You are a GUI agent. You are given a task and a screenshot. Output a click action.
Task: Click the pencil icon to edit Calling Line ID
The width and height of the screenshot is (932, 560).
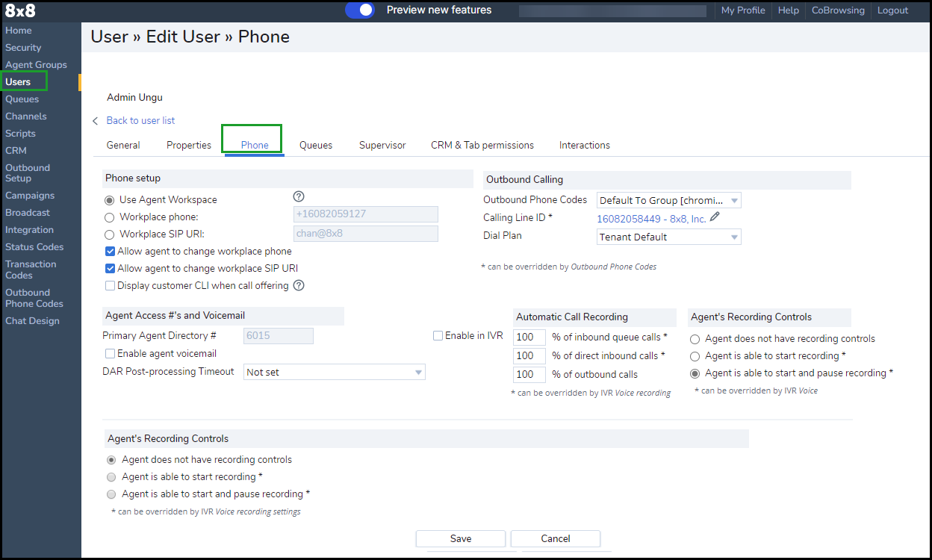tap(715, 217)
